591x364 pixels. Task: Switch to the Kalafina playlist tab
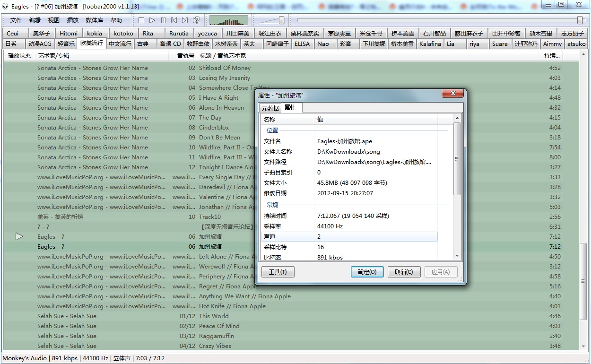(x=430, y=43)
